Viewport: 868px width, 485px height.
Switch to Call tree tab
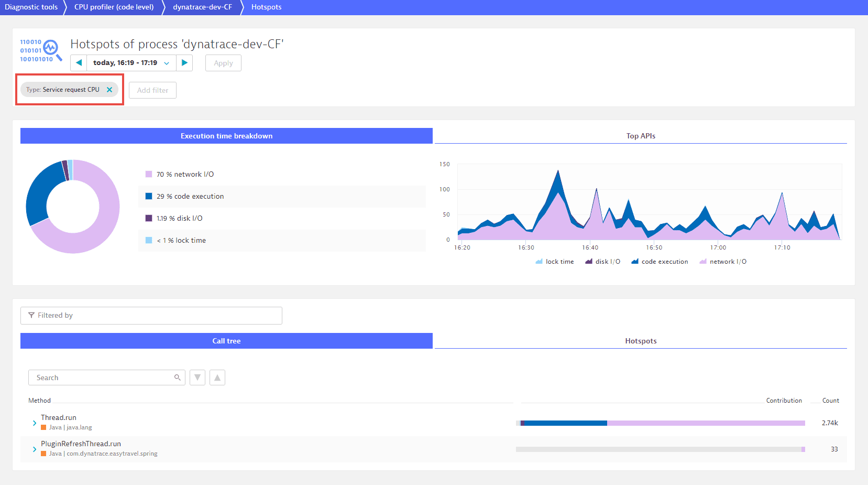point(226,341)
